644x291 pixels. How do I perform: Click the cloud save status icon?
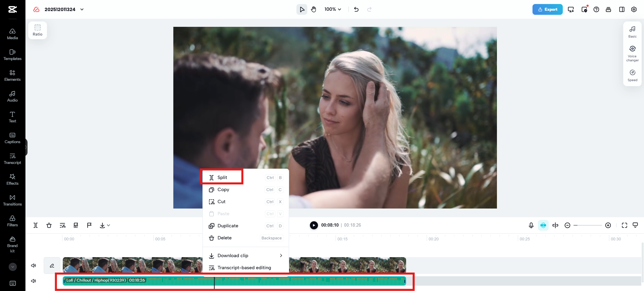coord(36,9)
